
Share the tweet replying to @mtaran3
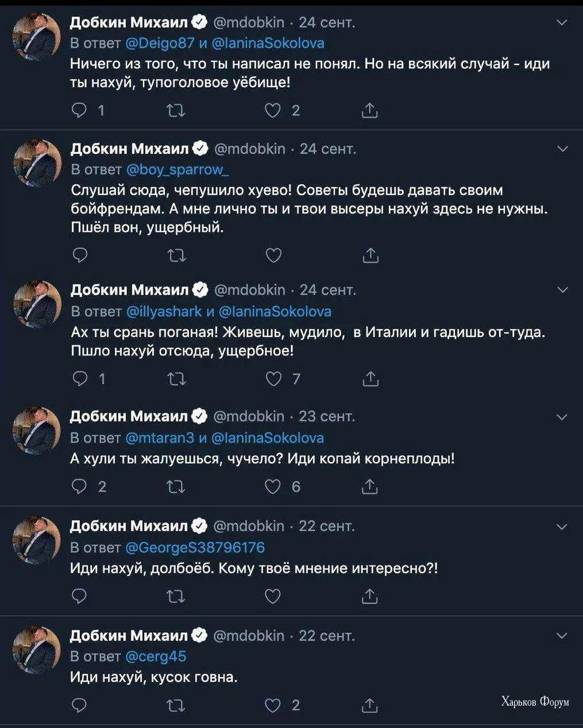pyautogui.click(x=370, y=487)
